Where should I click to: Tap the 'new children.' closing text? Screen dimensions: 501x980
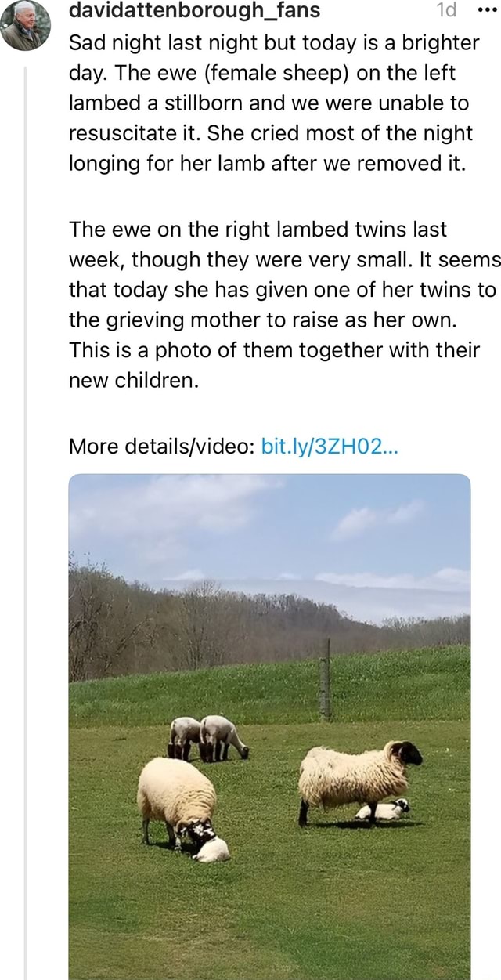click(133, 380)
